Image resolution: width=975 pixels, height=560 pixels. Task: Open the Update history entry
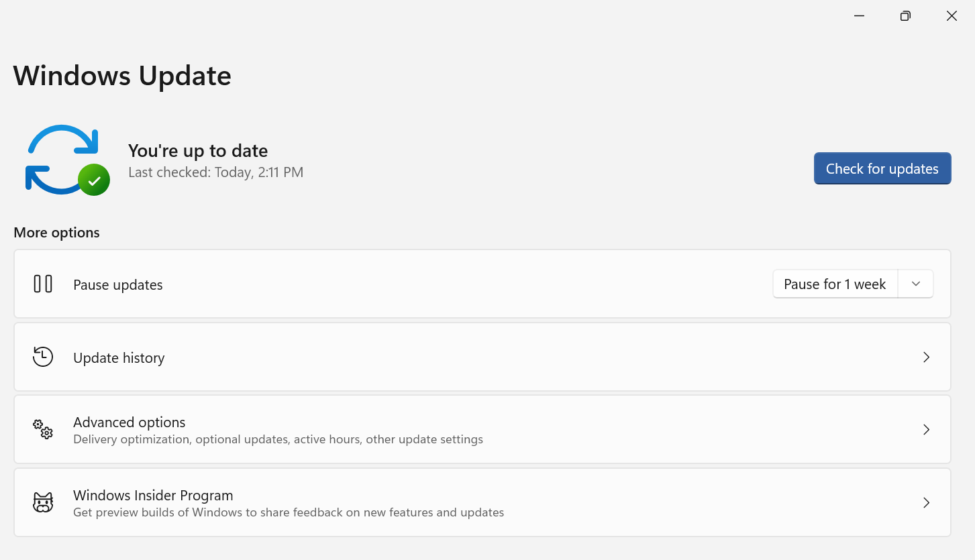point(482,357)
